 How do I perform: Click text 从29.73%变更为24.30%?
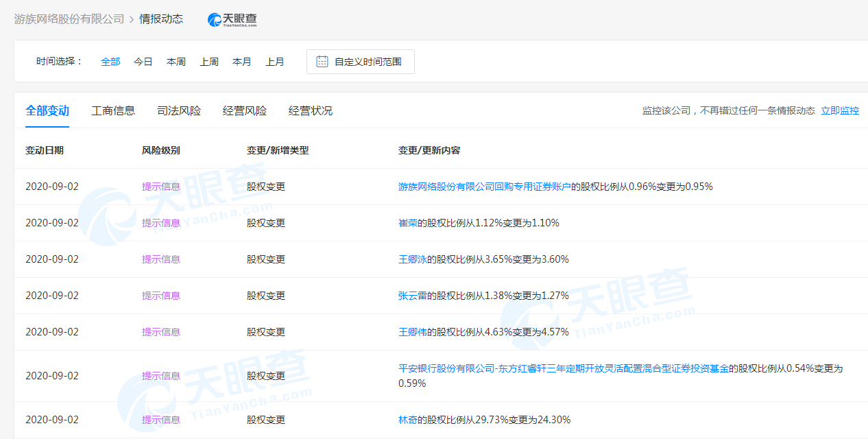(518, 420)
